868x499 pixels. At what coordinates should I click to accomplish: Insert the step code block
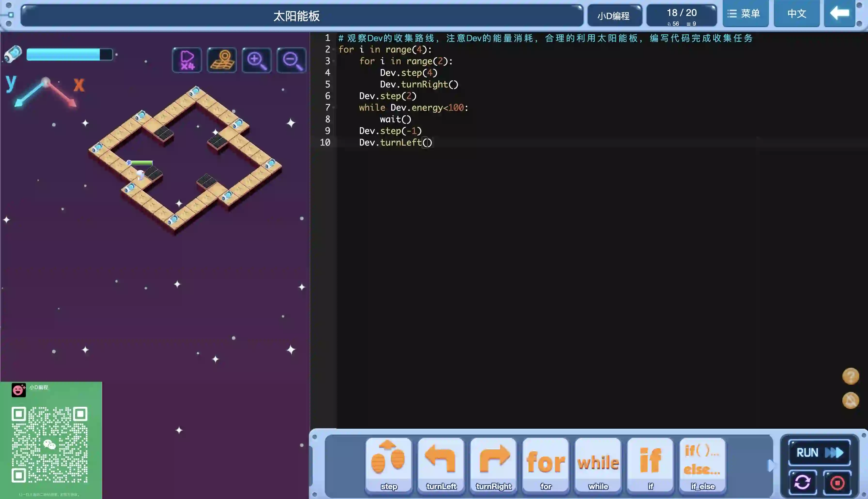click(x=388, y=464)
